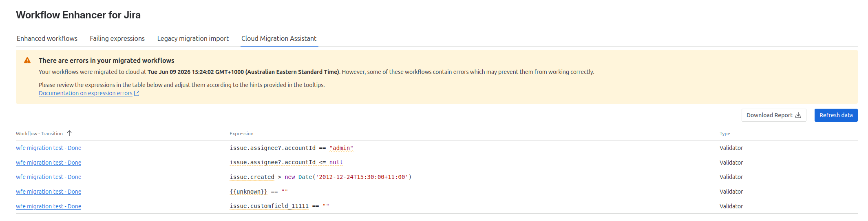
Task: Click the sort arrow beside Workflow - Transition
Action: click(x=69, y=133)
